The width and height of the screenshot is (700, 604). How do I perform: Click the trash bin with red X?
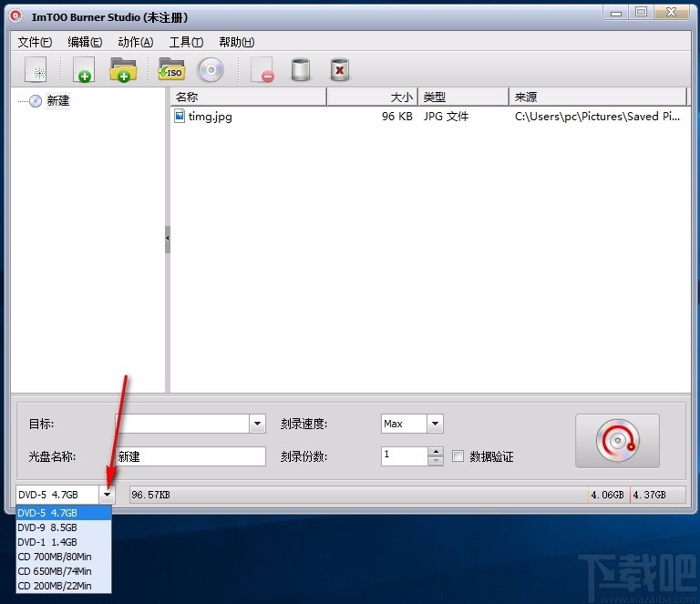(x=340, y=69)
